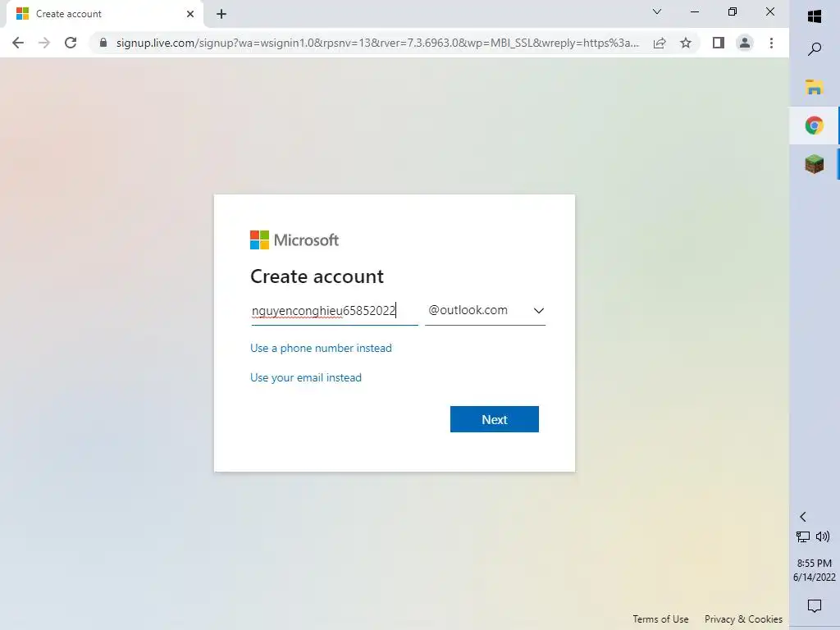840x630 pixels.
Task: Open File Explorer from taskbar
Action: (x=815, y=87)
